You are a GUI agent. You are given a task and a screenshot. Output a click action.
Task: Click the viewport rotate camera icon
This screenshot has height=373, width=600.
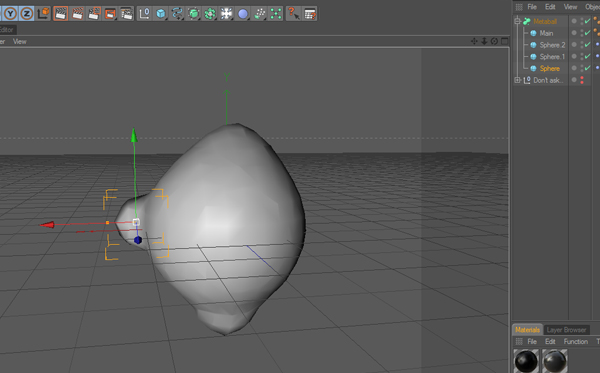[494, 41]
